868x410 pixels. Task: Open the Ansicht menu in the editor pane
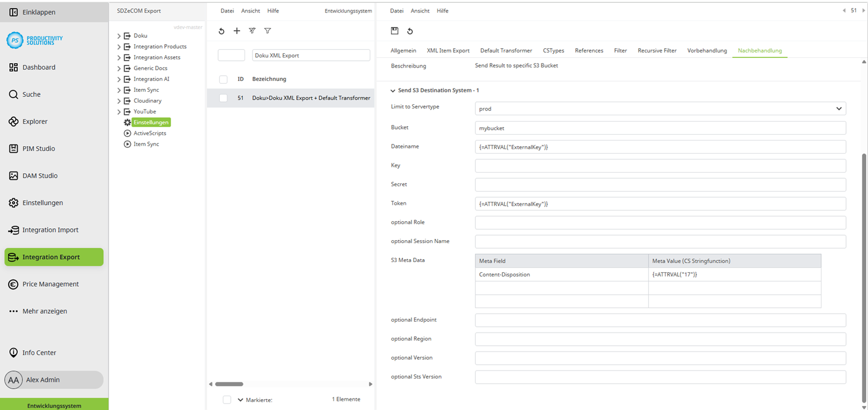pos(420,11)
